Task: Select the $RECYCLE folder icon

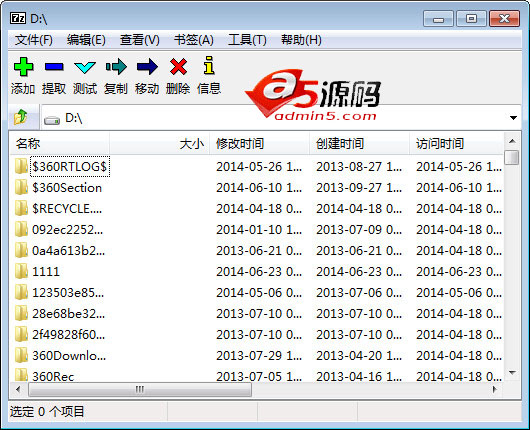Action: [x=21, y=208]
